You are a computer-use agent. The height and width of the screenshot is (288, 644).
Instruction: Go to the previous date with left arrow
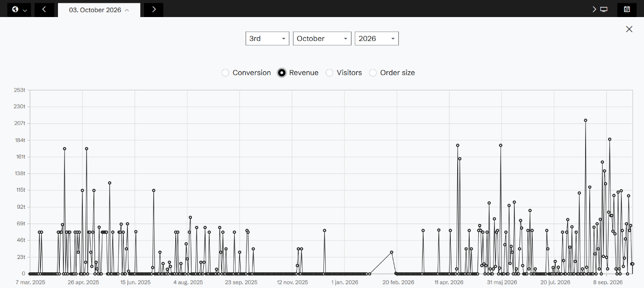click(x=44, y=10)
